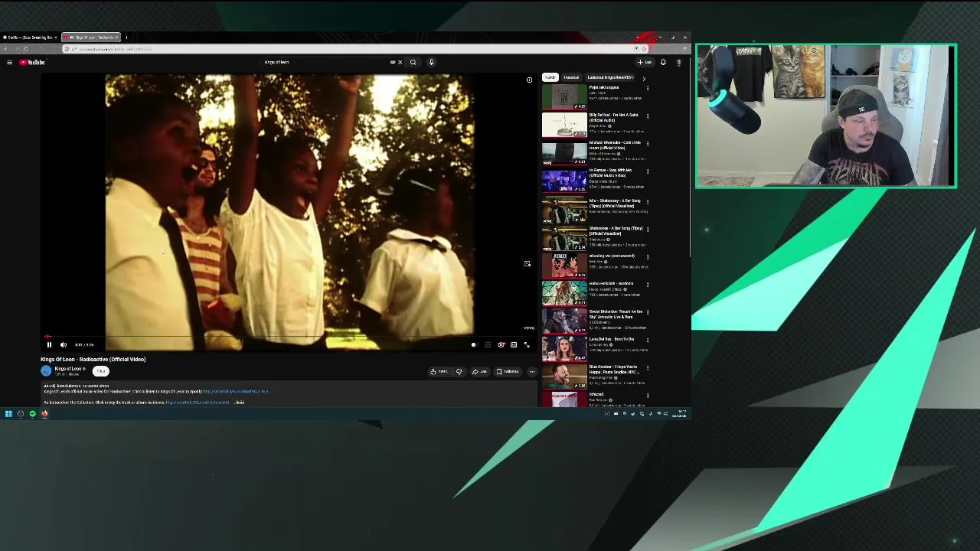Image resolution: width=980 pixels, height=551 pixels.
Task: Select the third recommendation filter chip
Action: coord(610,77)
